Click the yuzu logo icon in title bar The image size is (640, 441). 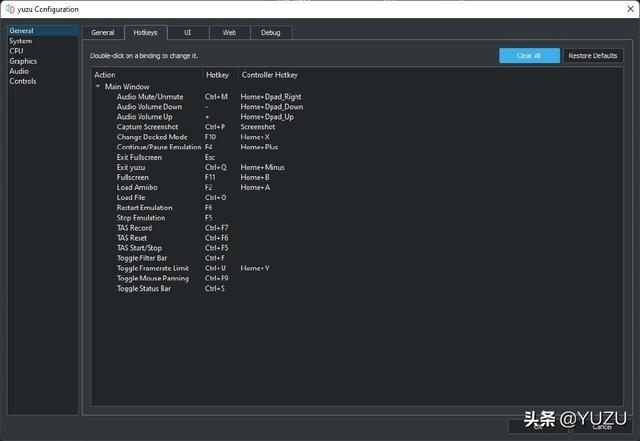pos(10,9)
